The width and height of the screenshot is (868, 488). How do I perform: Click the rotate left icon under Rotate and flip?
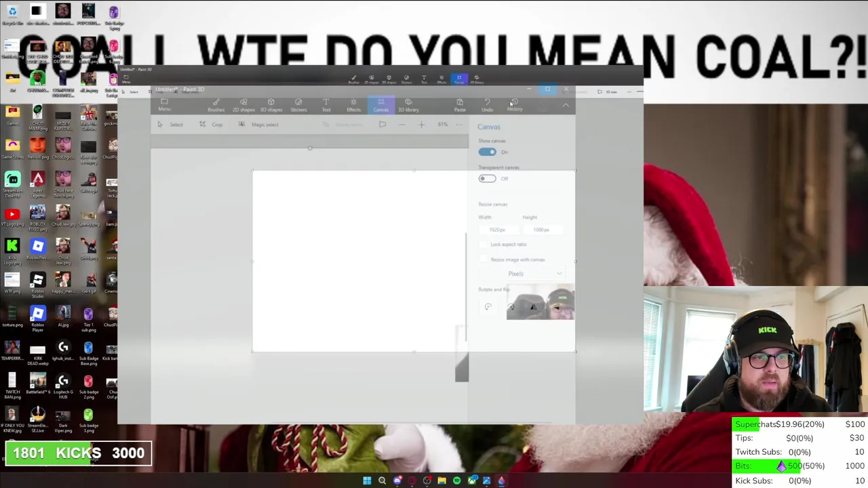point(488,307)
